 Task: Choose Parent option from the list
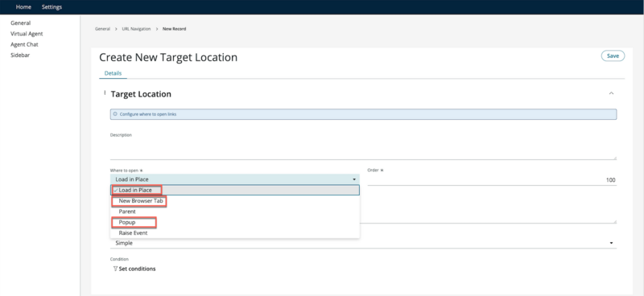[234, 212]
